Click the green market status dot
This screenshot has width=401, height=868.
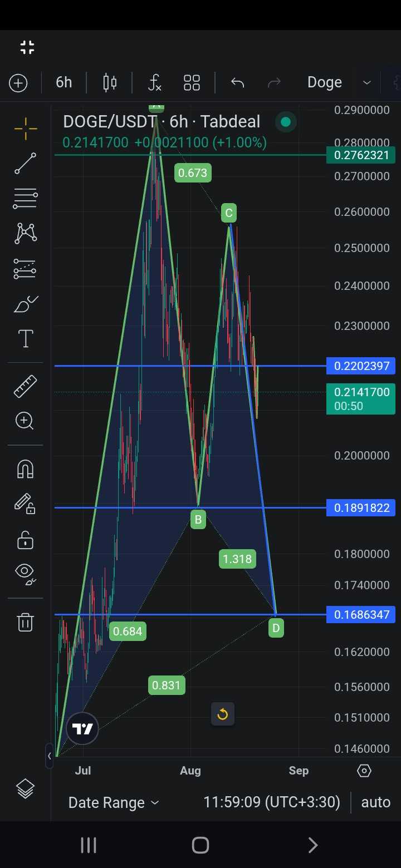[286, 122]
